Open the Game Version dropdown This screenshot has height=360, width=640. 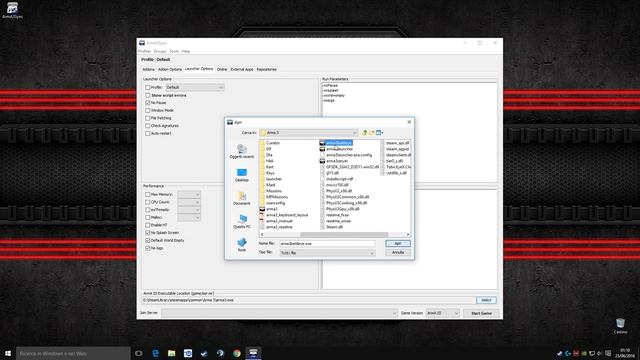click(443, 313)
